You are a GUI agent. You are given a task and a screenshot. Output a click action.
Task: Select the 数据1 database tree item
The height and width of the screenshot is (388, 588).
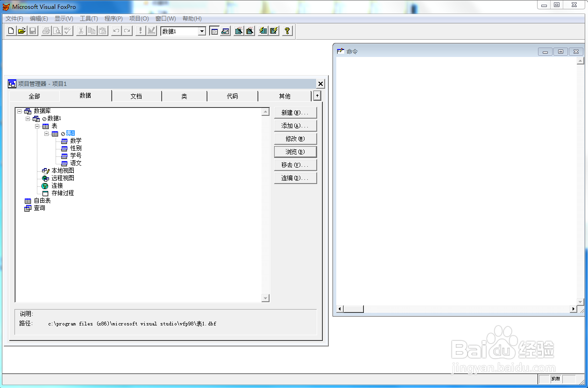point(54,119)
